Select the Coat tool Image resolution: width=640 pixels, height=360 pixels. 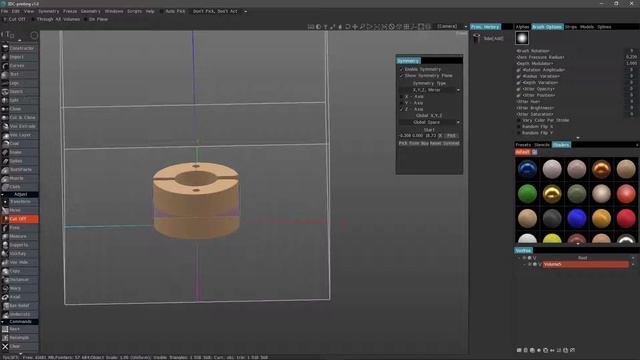20,144
